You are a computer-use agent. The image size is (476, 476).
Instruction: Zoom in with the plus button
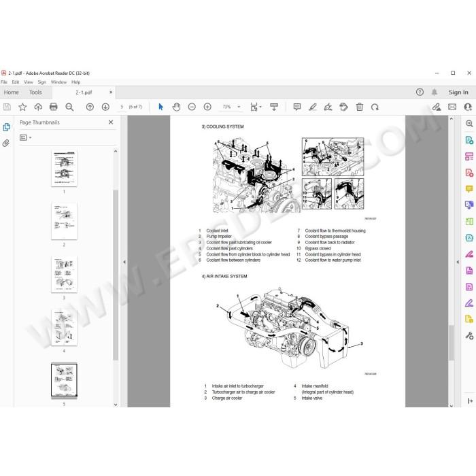tap(207, 107)
